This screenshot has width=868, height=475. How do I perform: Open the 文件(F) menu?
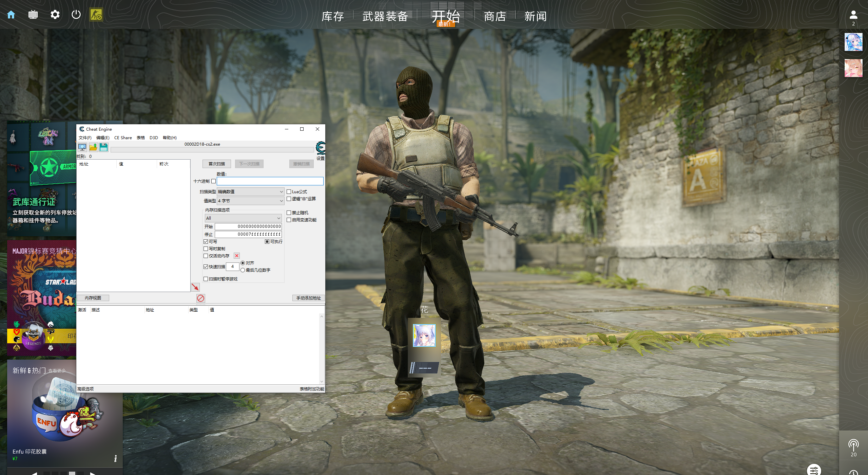click(x=85, y=138)
